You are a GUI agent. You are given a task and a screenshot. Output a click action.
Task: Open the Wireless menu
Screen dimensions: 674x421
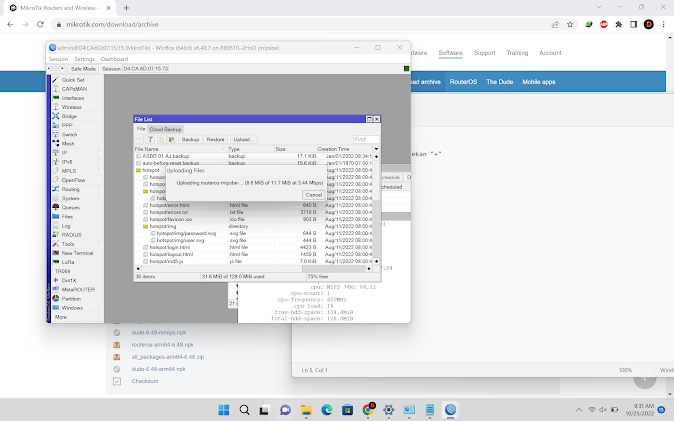click(x=71, y=107)
